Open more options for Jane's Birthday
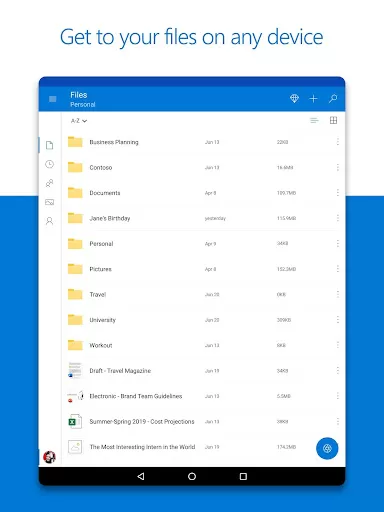The height and width of the screenshot is (512, 384). pos(338,218)
